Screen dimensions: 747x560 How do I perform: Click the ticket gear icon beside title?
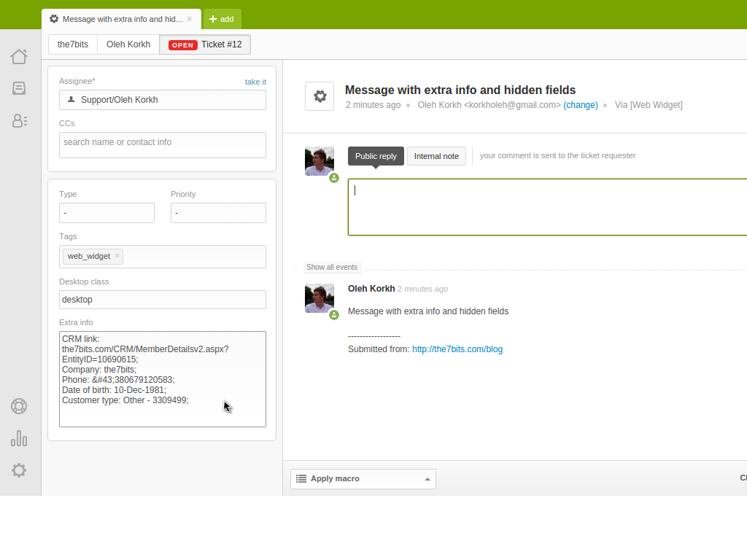pyautogui.click(x=320, y=96)
